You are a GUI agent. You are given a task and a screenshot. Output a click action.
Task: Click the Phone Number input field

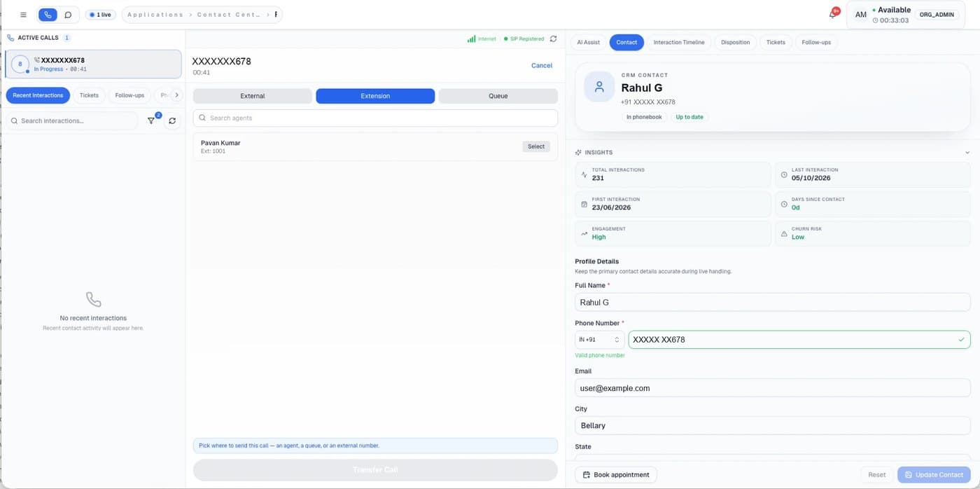pos(799,340)
